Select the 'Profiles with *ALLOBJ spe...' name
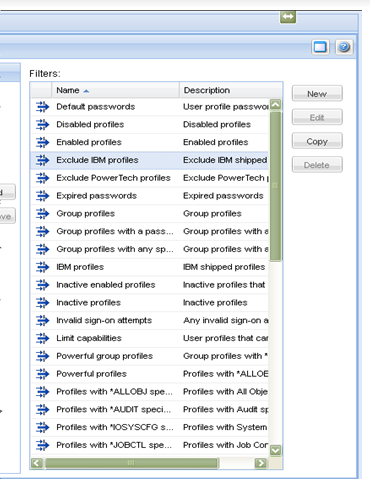This screenshot has width=370, height=479. click(x=114, y=392)
